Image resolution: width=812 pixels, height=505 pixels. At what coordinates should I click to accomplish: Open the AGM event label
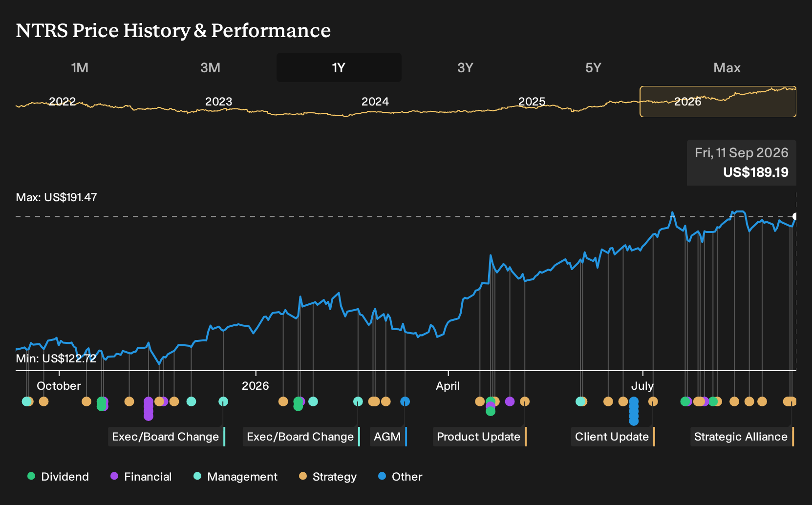(x=388, y=437)
